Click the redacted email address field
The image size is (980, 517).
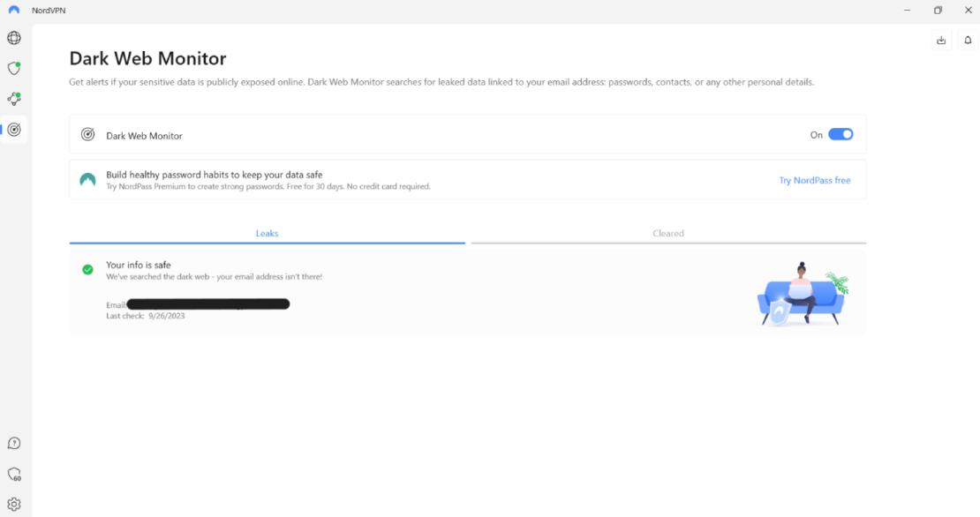tap(208, 304)
